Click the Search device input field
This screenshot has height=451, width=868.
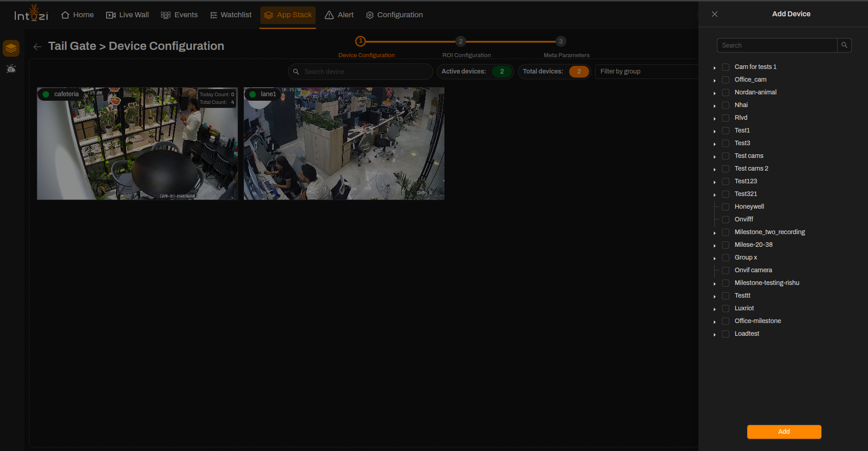[x=361, y=72]
